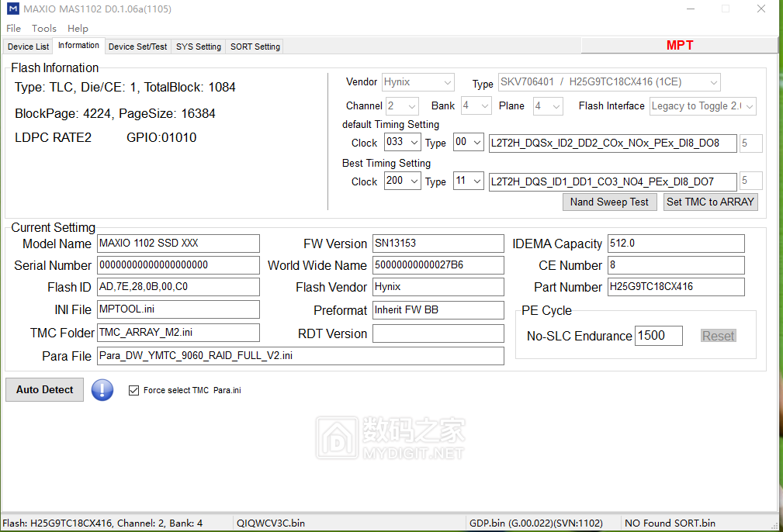
Task: Expand the Channel dropdown
Action: (x=402, y=105)
